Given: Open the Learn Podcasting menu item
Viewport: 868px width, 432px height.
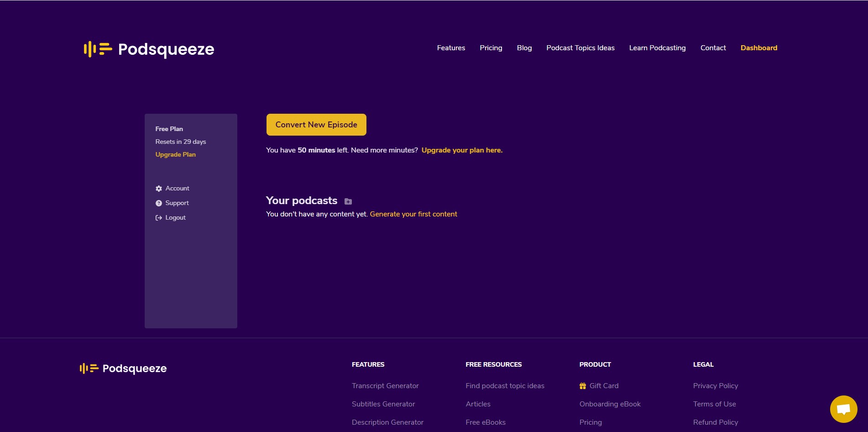Looking at the screenshot, I should click(658, 48).
